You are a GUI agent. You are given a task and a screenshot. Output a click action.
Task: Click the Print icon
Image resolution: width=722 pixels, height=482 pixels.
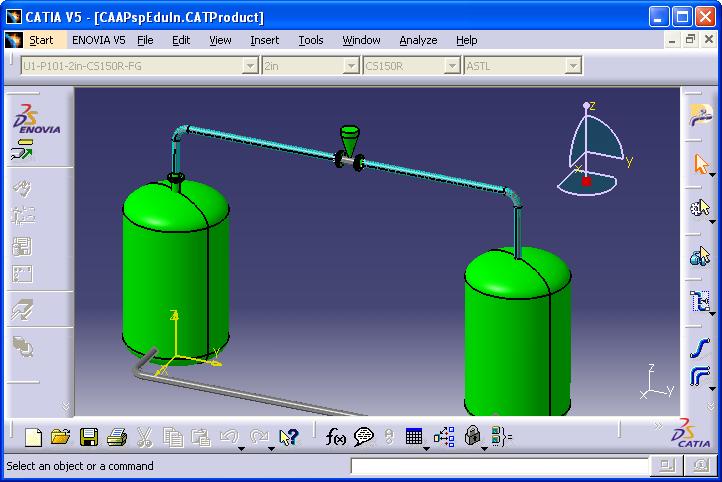(116, 436)
